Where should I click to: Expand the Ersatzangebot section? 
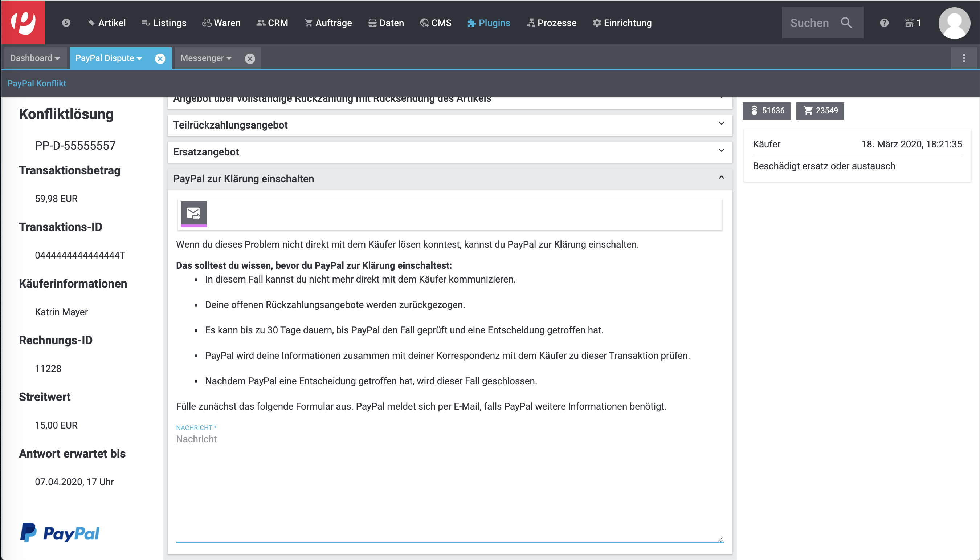(449, 152)
